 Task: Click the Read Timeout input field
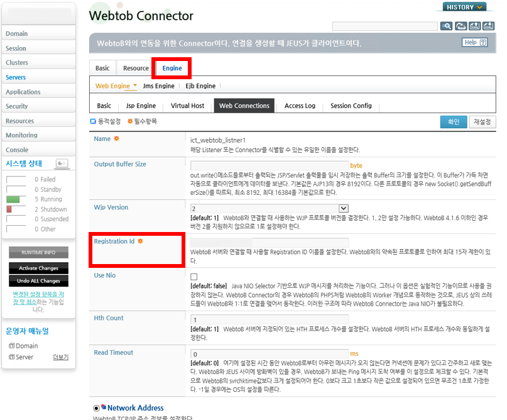pyautogui.click(x=270, y=353)
